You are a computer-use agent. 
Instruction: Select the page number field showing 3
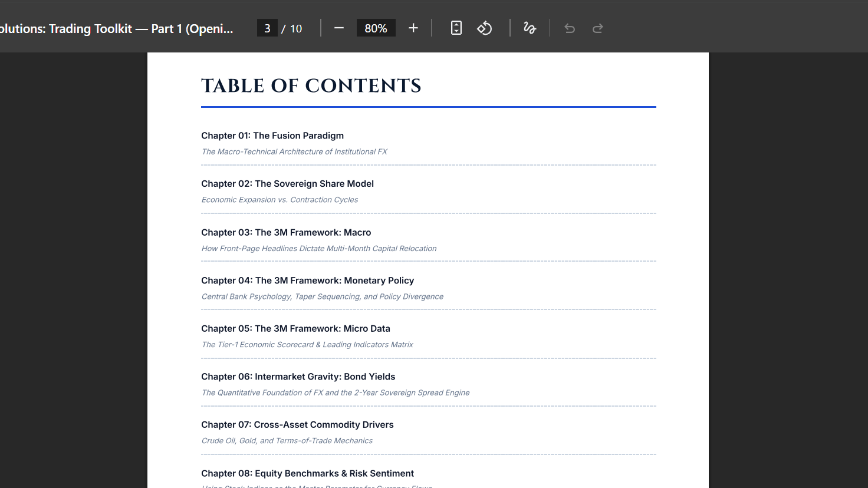coord(267,28)
